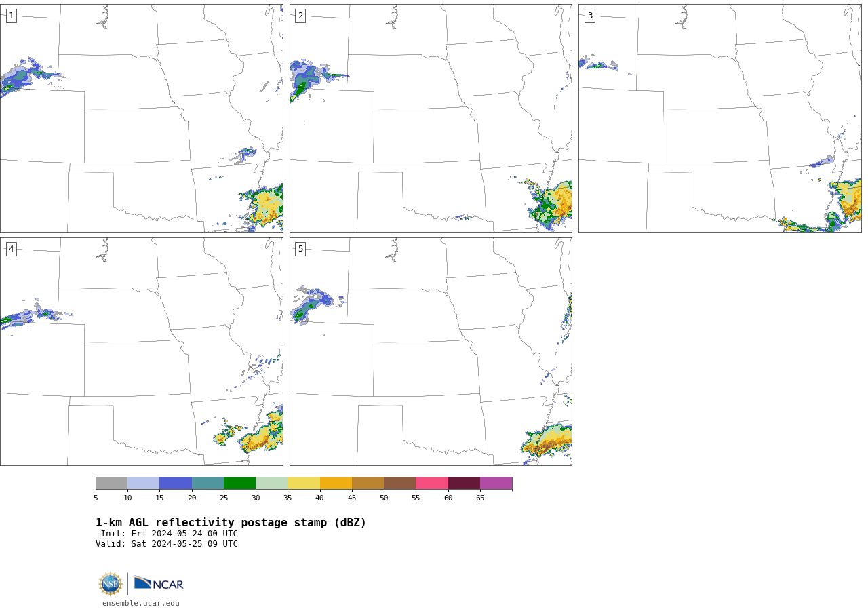Click the ensemble.ucar.edu text
Viewport: 868px width, 611px height.
141,604
